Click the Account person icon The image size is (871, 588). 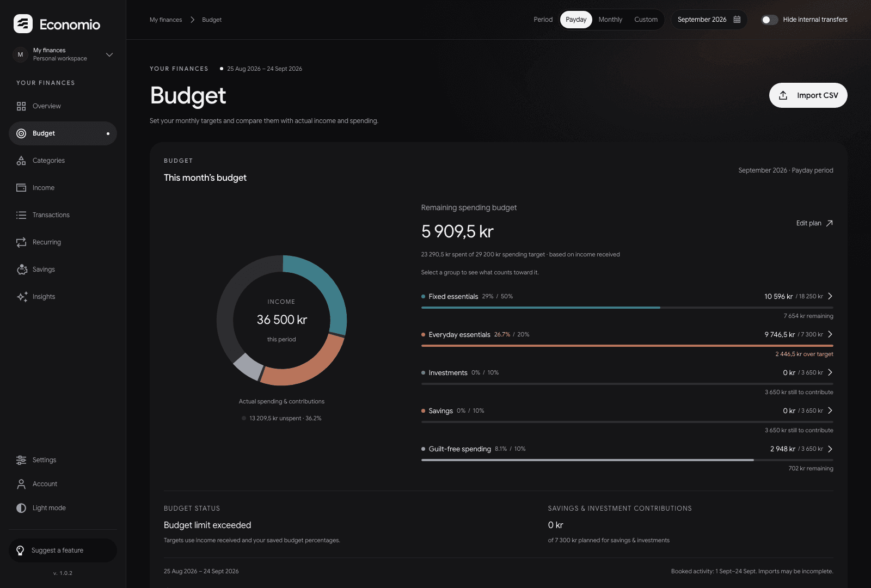[21, 484]
